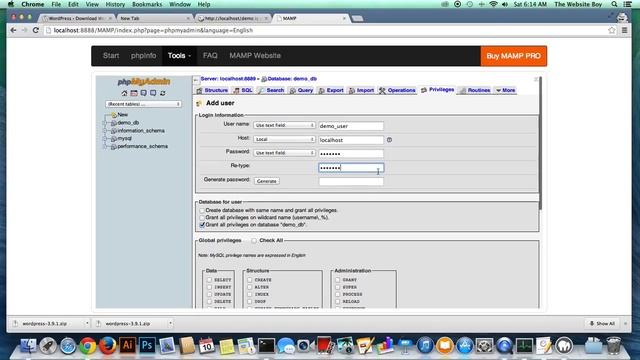Open the Operations tab
The height and width of the screenshot is (360, 640).
point(397,90)
